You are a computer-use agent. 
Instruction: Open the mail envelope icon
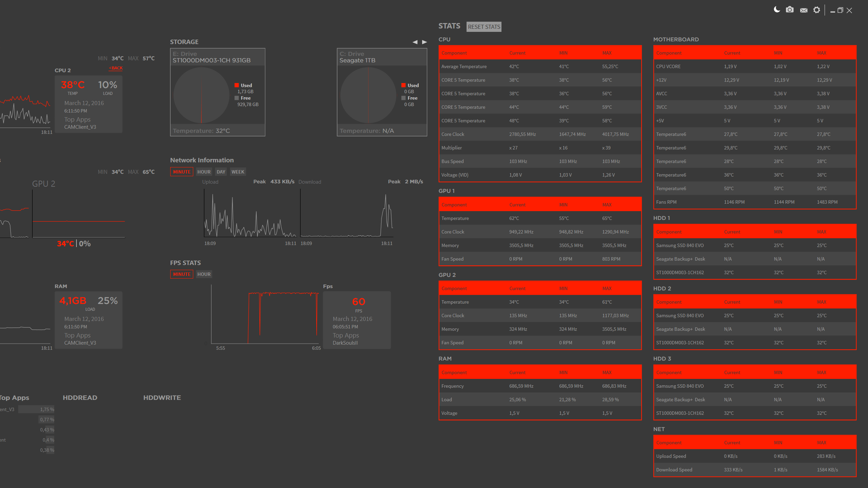tap(804, 10)
